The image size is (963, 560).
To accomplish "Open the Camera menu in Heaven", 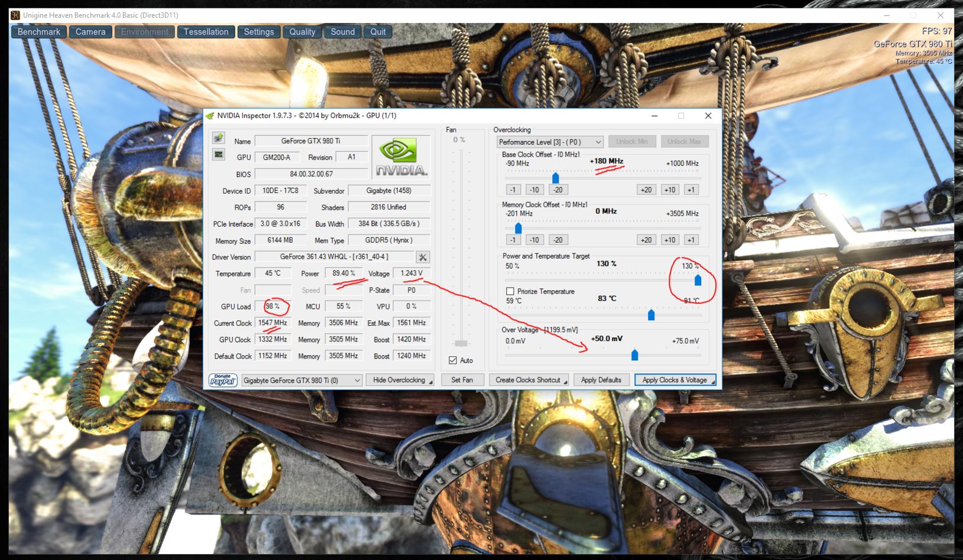I will coord(90,32).
